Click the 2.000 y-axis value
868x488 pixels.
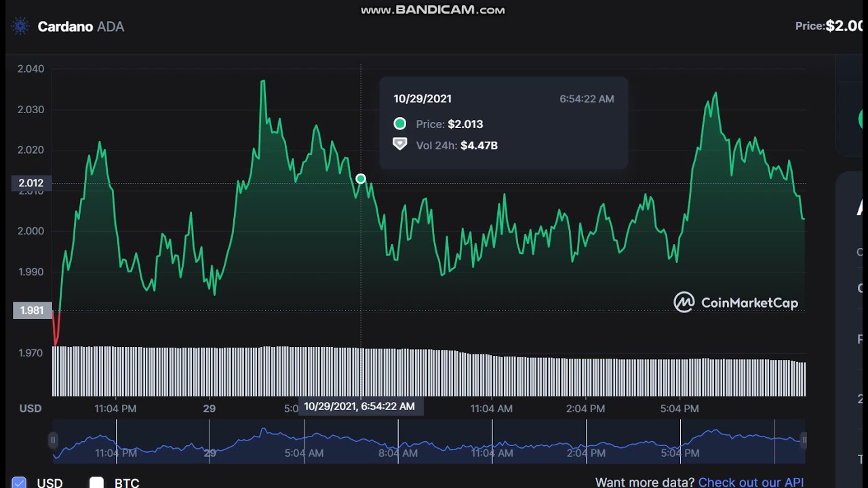(31, 231)
